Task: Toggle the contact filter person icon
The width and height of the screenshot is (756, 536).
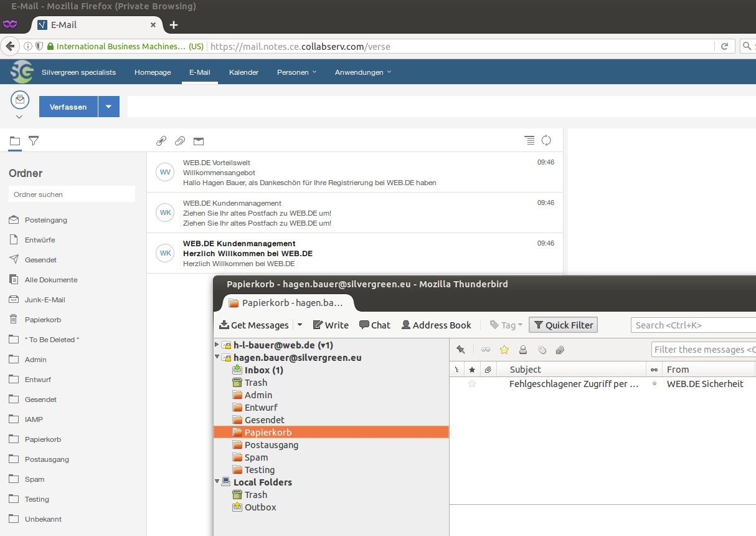Action: pos(523,350)
